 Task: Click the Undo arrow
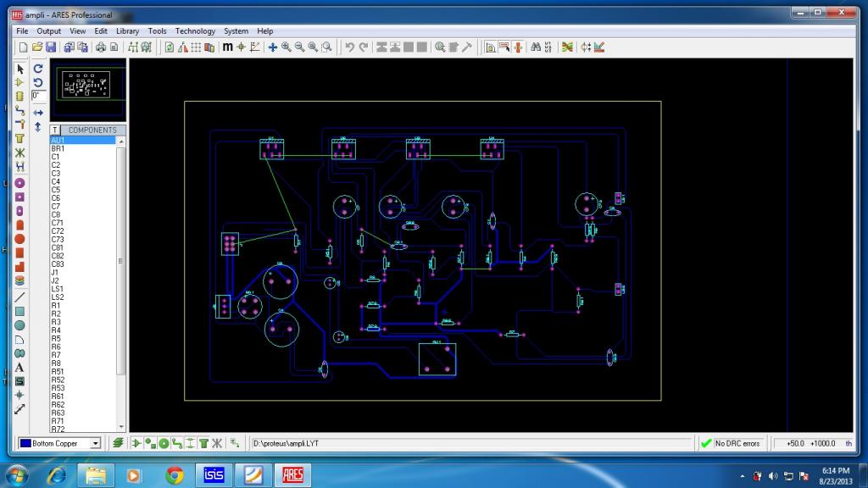tap(350, 47)
